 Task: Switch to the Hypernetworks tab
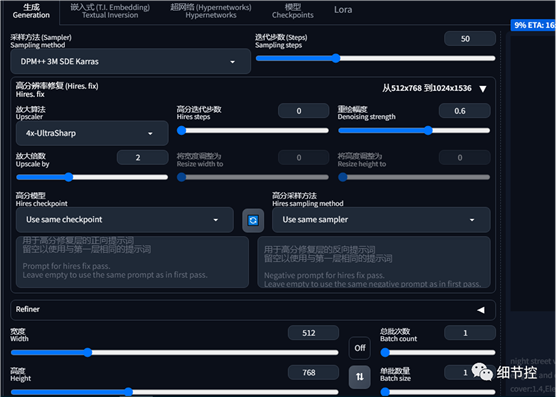click(211, 11)
